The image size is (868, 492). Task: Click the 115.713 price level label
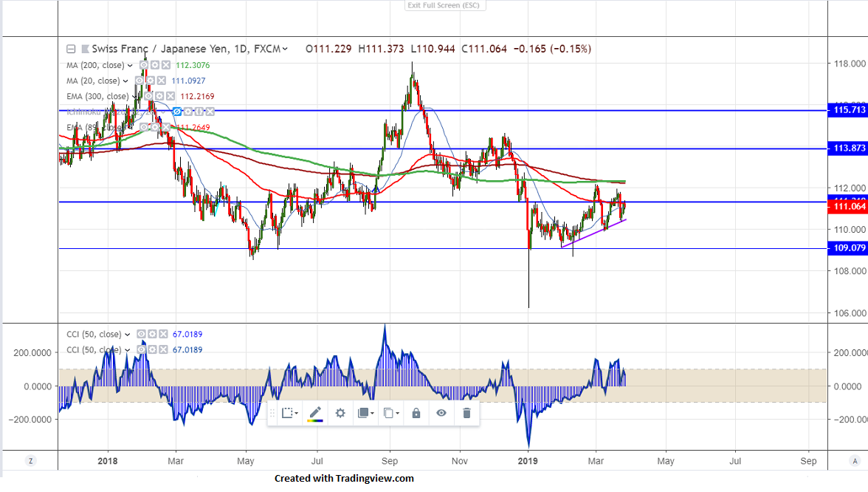(x=848, y=110)
